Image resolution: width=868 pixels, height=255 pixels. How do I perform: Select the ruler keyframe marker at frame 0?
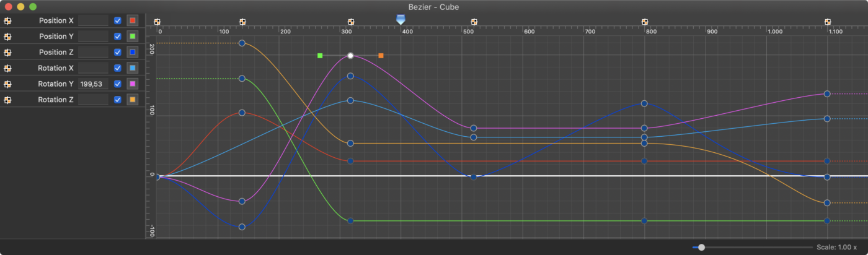[157, 22]
